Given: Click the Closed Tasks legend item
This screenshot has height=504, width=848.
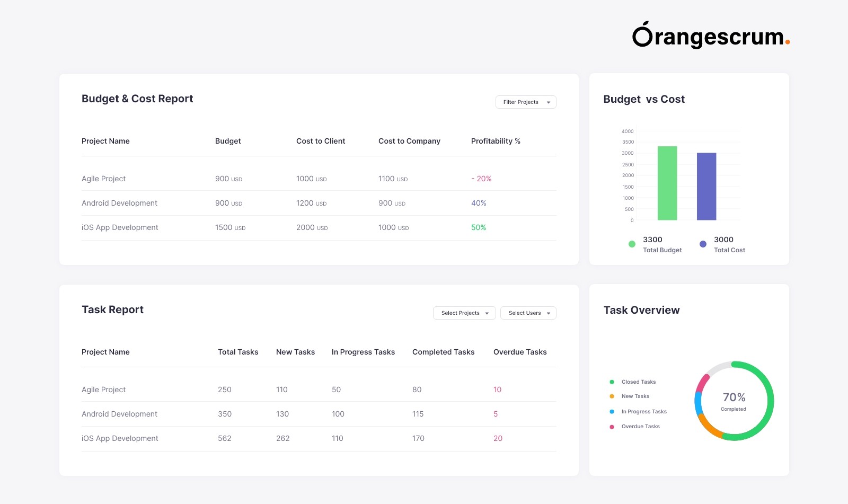Looking at the screenshot, I should [x=638, y=382].
